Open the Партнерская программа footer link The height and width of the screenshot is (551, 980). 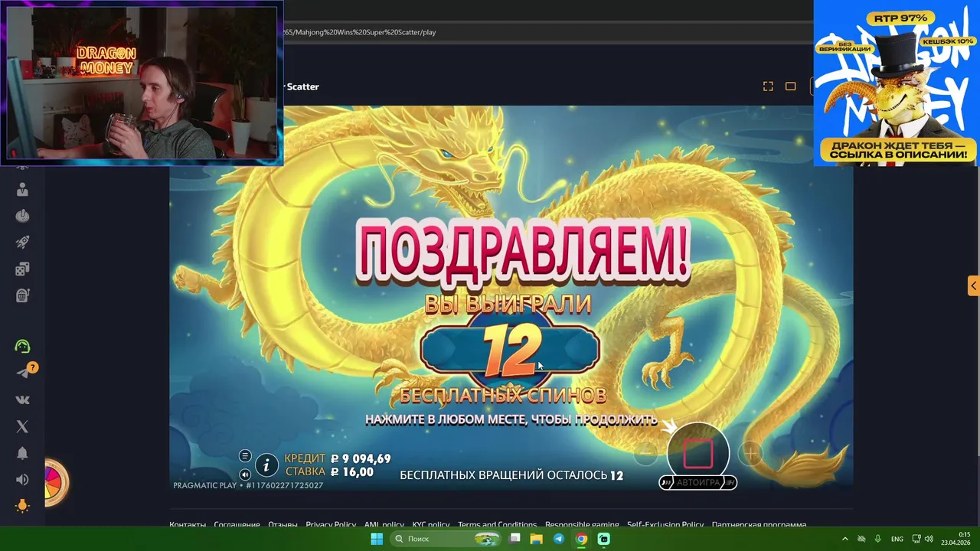[759, 525]
